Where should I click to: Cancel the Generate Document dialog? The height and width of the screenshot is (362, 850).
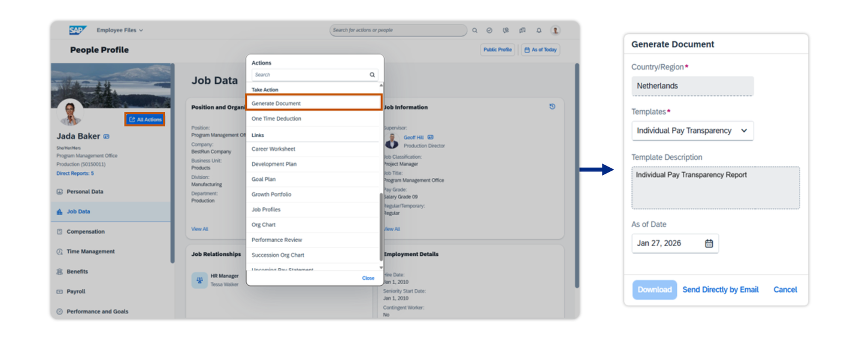(x=785, y=290)
